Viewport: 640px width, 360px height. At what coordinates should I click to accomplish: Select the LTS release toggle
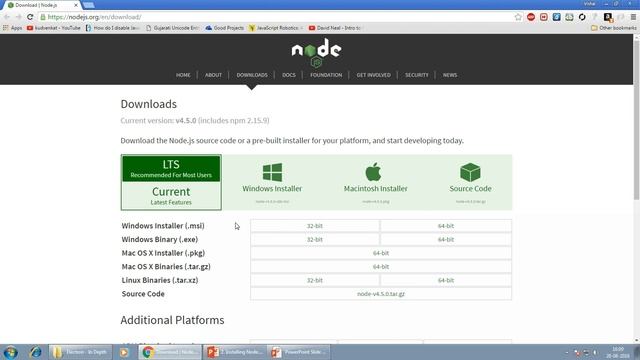(x=171, y=169)
